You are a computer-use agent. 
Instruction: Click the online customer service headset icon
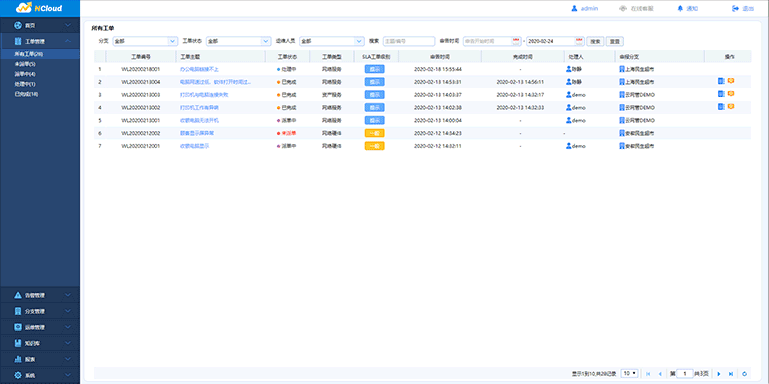point(623,8)
